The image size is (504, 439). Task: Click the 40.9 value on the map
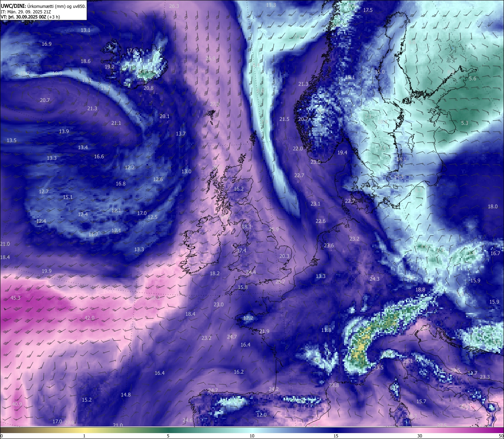point(17,404)
